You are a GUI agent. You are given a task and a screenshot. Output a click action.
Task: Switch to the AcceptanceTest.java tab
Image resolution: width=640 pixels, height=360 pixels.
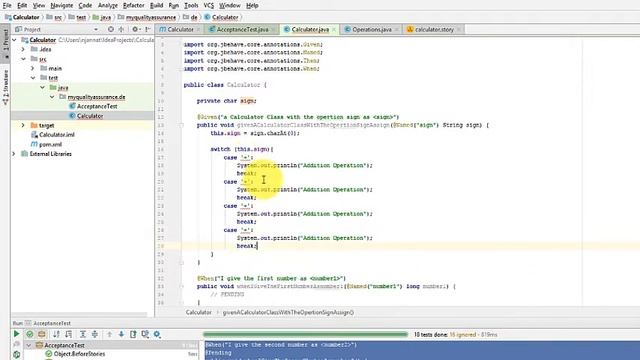coord(242,29)
